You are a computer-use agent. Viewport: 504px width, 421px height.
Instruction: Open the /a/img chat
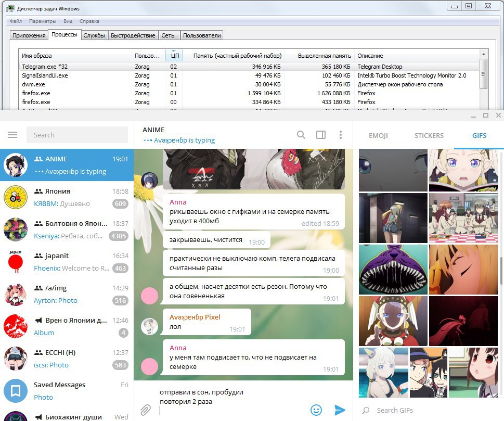click(67, 294)
